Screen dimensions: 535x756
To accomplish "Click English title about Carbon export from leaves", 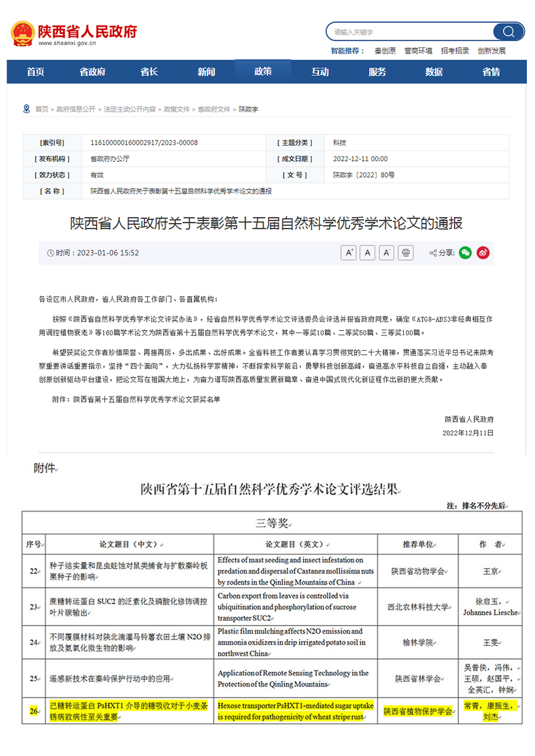I will tap(288, 607).
